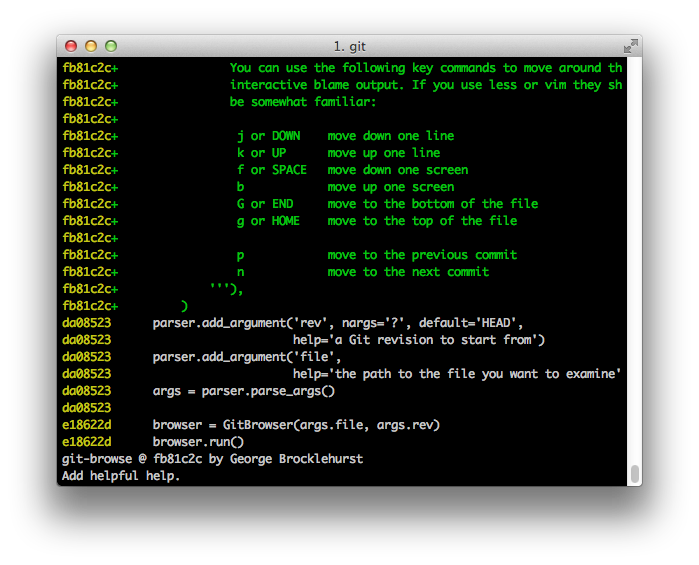Click the 'G or END' key help line
Screen dimensions: 699x565
[x=387, y=204]
